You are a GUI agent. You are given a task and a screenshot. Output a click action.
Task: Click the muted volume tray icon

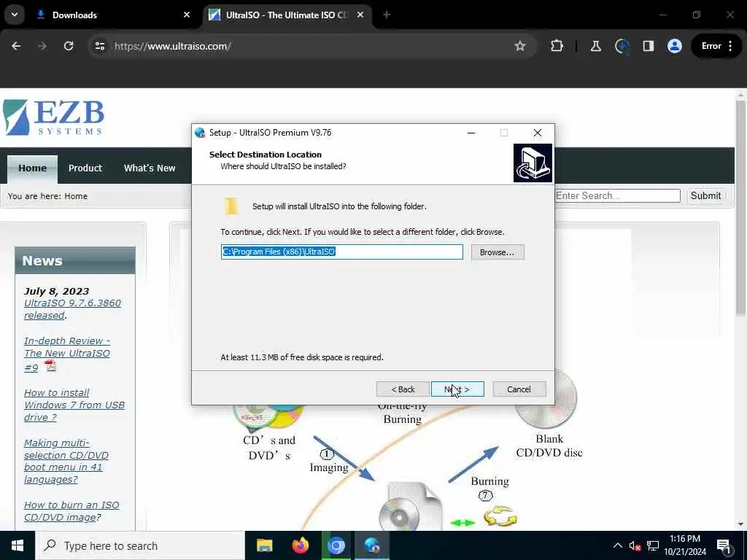635,545
